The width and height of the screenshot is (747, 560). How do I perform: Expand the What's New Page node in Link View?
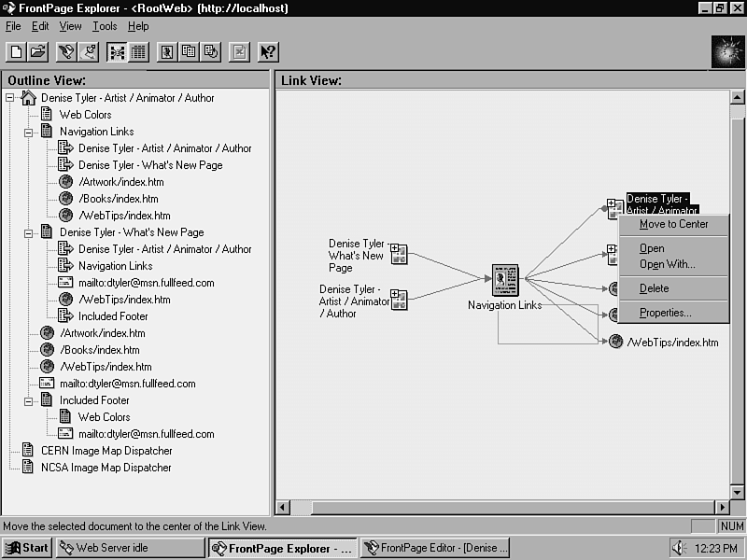395,248
